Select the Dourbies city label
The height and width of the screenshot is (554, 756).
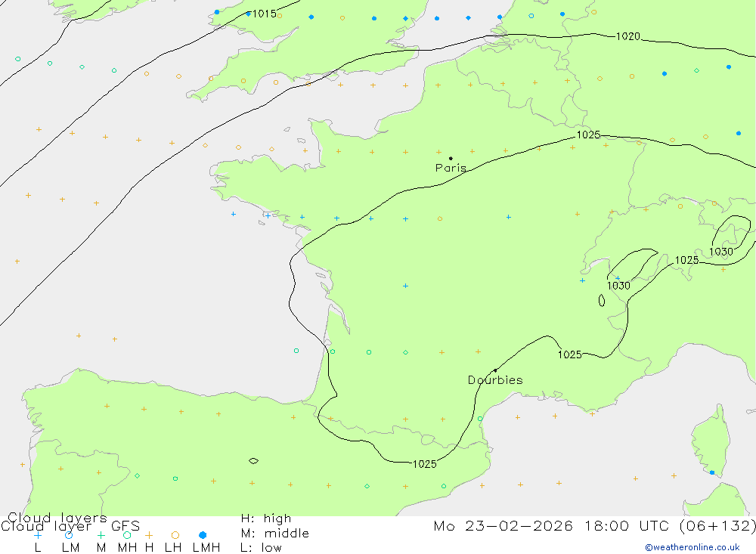click(x=495, y=380)
